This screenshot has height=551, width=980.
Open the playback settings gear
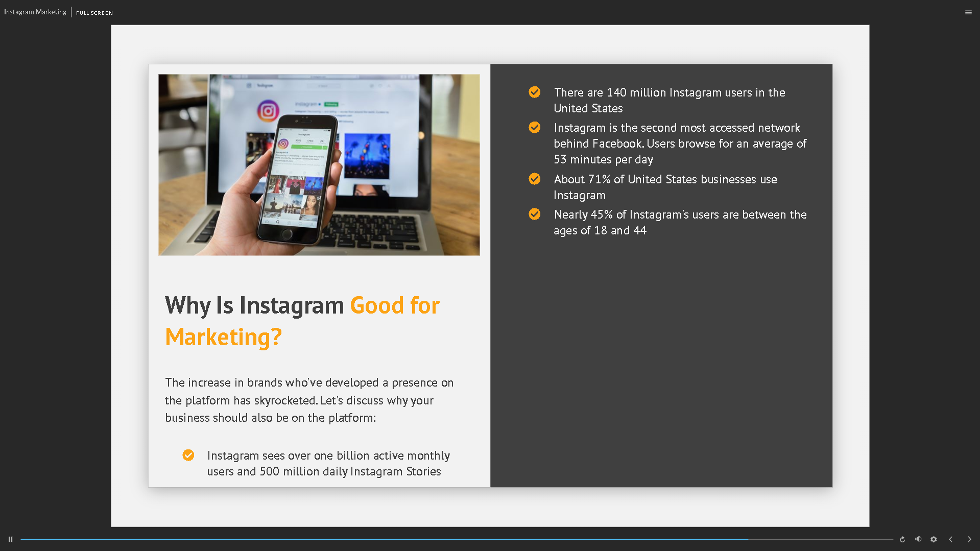click(x=934, y=539)
